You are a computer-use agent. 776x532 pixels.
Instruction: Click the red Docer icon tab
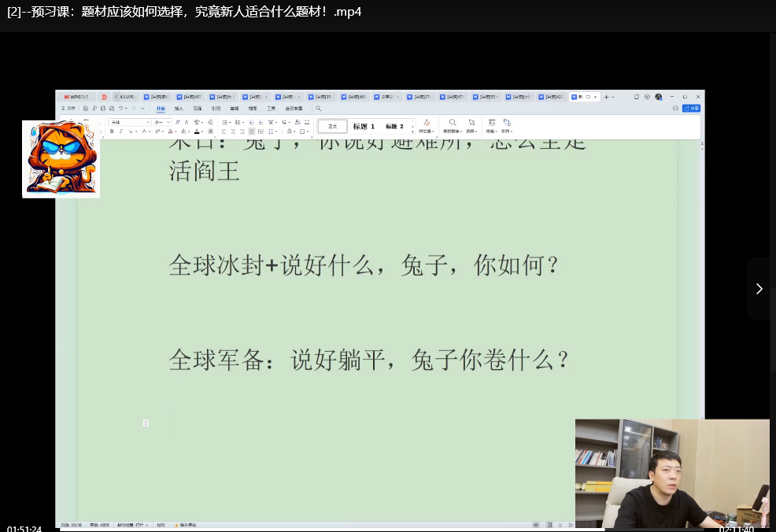coord(105,97)
